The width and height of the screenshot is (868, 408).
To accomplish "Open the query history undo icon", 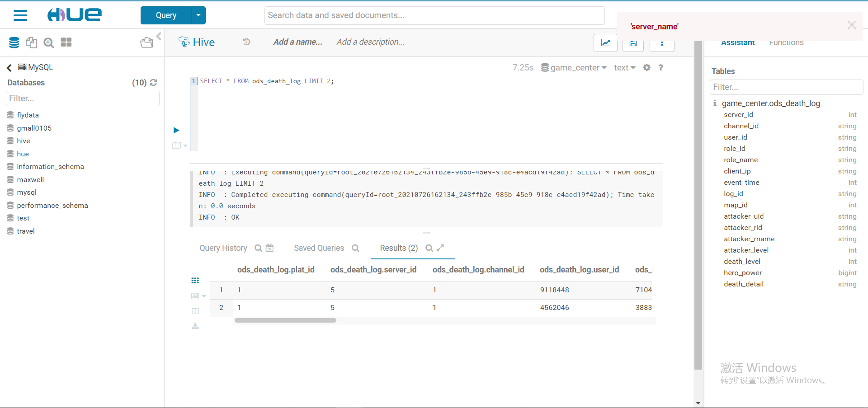I will click(x=246, y=42).
